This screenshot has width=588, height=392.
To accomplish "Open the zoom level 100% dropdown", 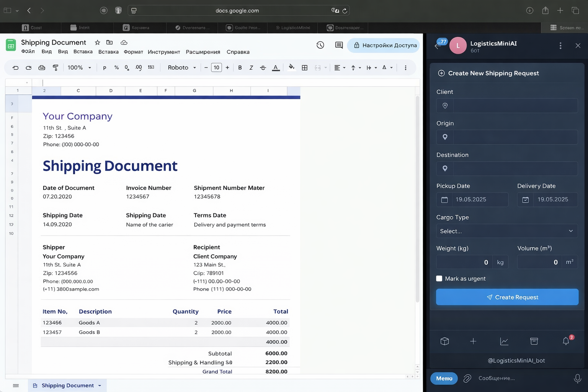I will [78, 67].
